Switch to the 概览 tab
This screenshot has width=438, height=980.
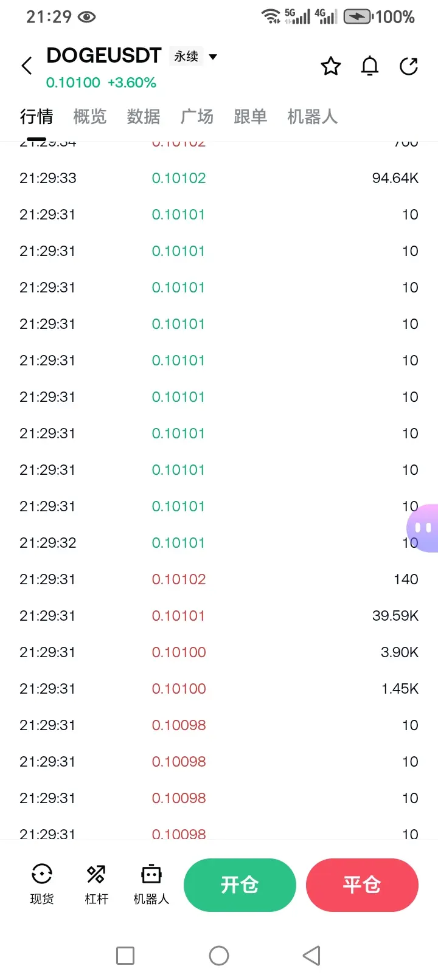coord(90,116)
